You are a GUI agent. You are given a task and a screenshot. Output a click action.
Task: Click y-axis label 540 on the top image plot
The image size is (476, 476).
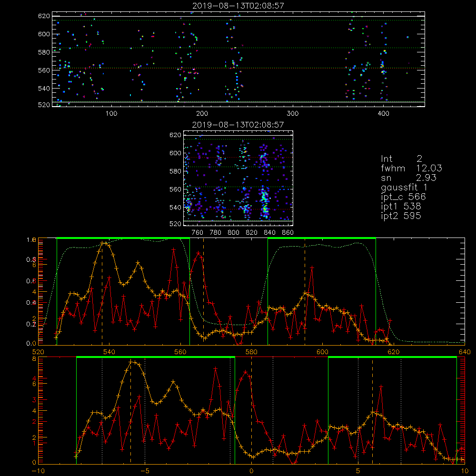(44, 89)
